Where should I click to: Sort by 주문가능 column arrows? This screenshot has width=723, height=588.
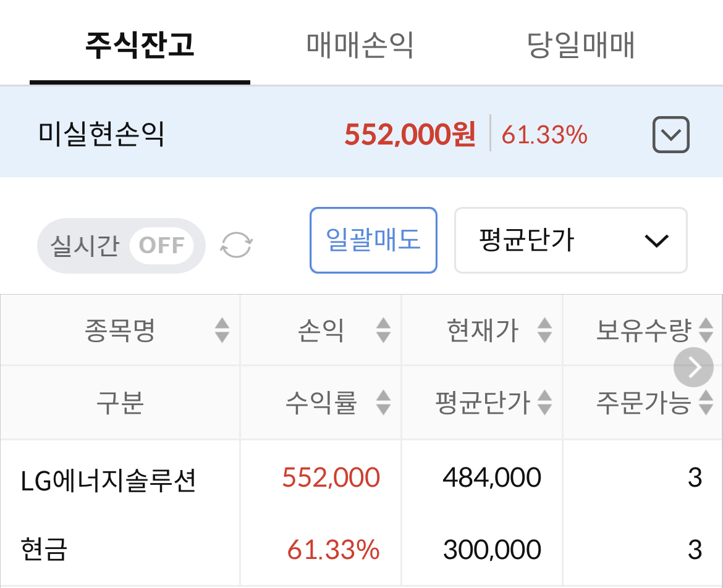click(706, 402)
